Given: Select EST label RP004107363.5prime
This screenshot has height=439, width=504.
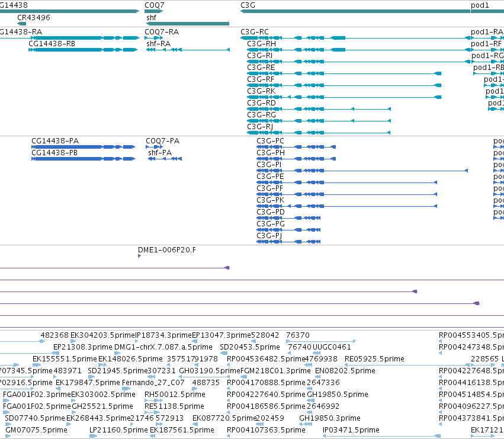Looking at the screenshot, I should point(266,430).
